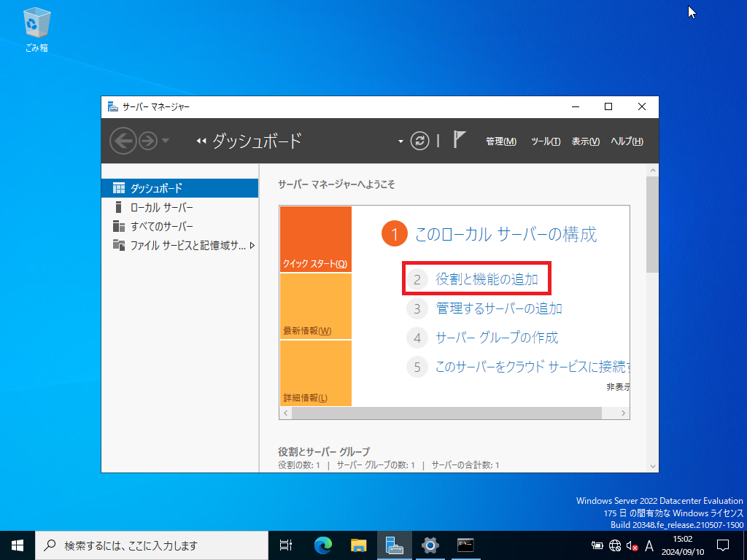The image size is (747, 560).
Task: Open the ごみ箱 Recycle Bin icon on the desktop
Action: click(x=36, y=29)
